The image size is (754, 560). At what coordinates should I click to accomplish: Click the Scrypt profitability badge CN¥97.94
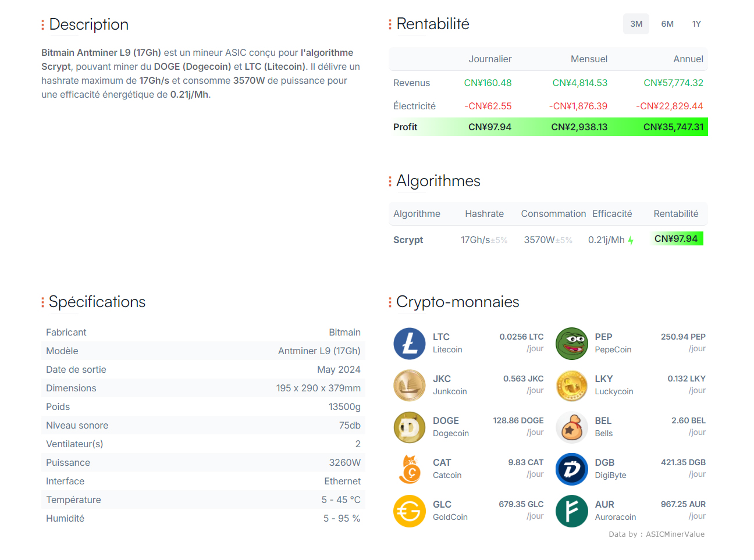676,238
